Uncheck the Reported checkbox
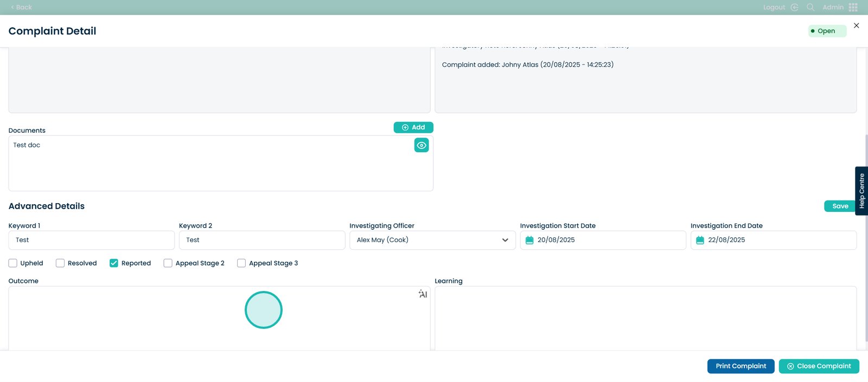 [x=114, y=263]
